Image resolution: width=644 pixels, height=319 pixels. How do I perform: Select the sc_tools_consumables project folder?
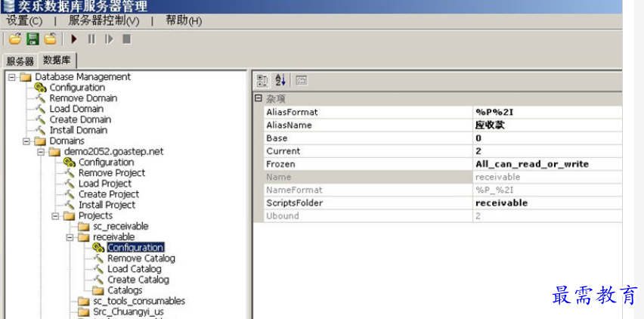tap(139, 301)
